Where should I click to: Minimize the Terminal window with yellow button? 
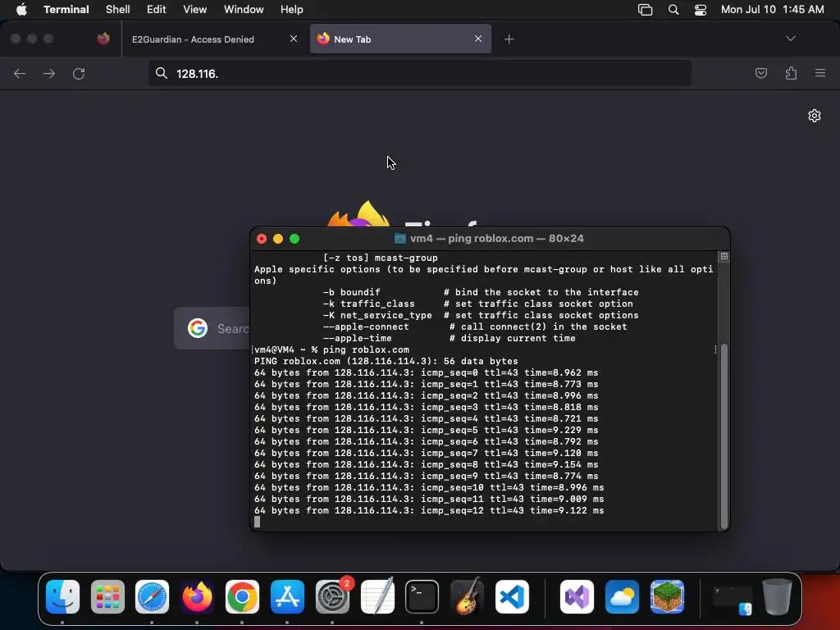point(278,239)
